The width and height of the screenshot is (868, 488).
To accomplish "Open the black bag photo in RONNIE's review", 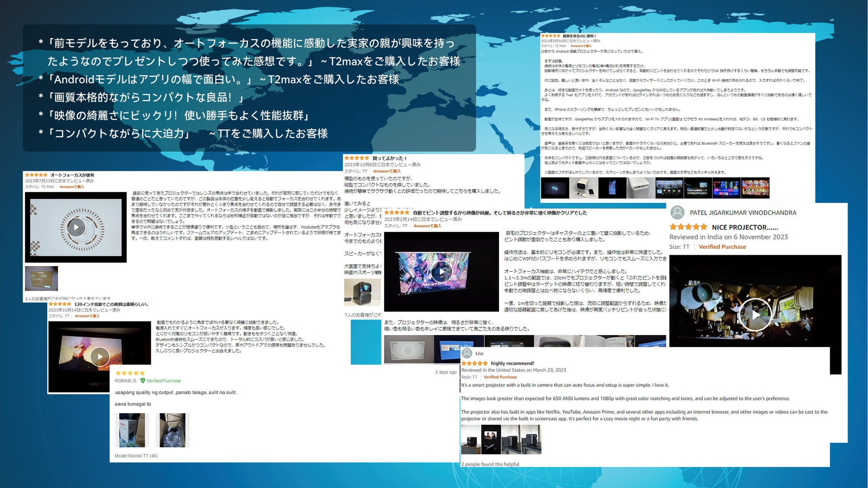I will (x=172, y=430).
